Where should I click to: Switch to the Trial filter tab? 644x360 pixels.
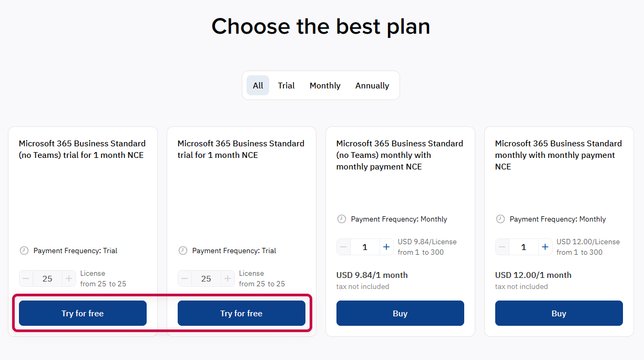pyautogui.click(x=286, y=85)
